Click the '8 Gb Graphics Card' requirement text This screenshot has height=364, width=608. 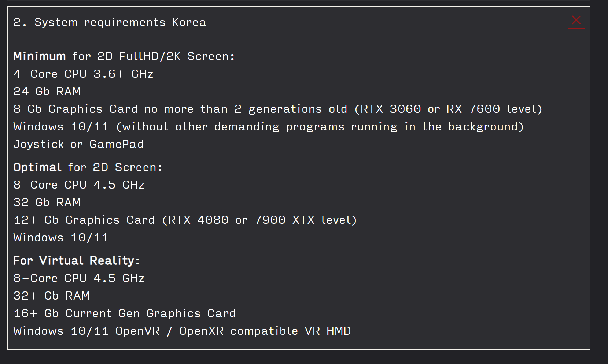point(76,109)
